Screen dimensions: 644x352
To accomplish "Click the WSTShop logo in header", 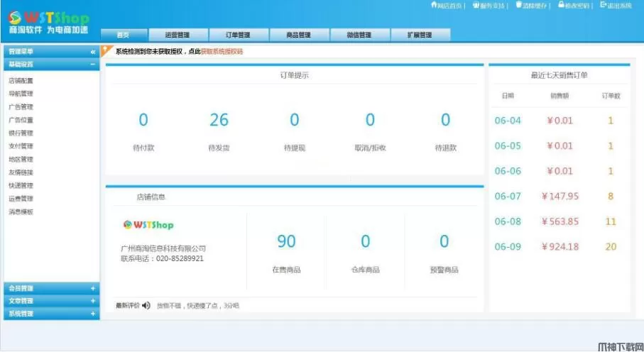I will point(48,20).
